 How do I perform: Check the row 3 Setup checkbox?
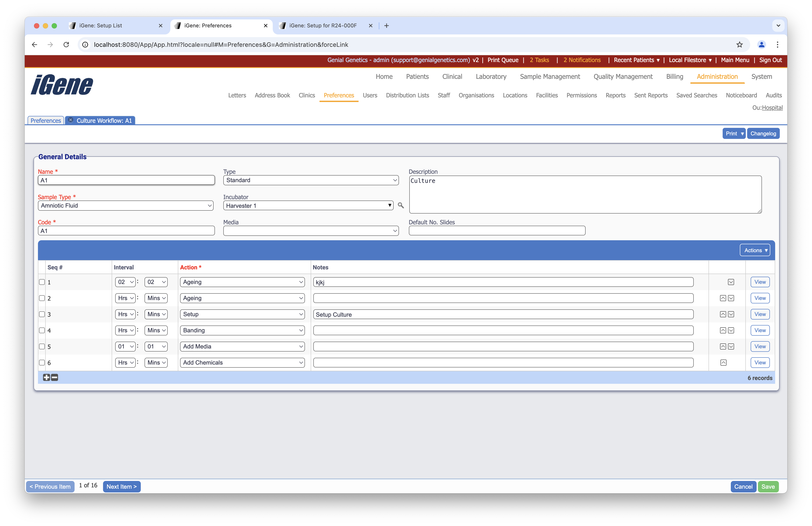(x=42, y=314)
